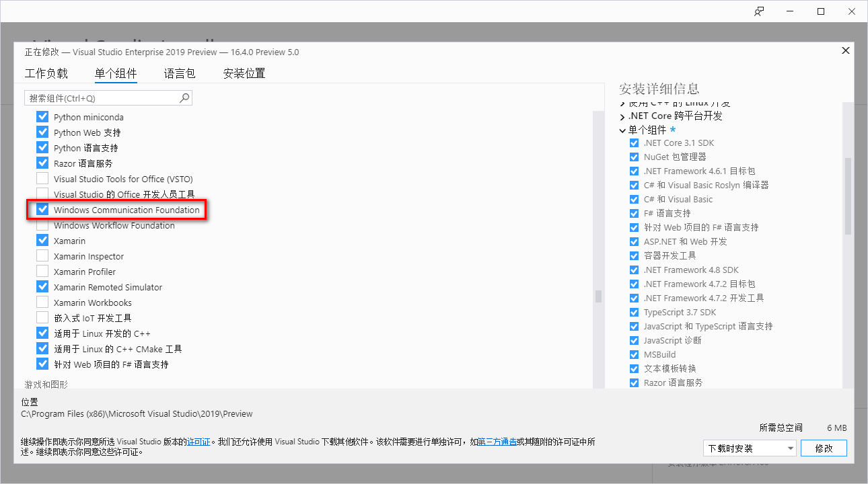
Task: Toggle .NET Framework 4.8 SDK checkbox
Action: coord(634,270)
